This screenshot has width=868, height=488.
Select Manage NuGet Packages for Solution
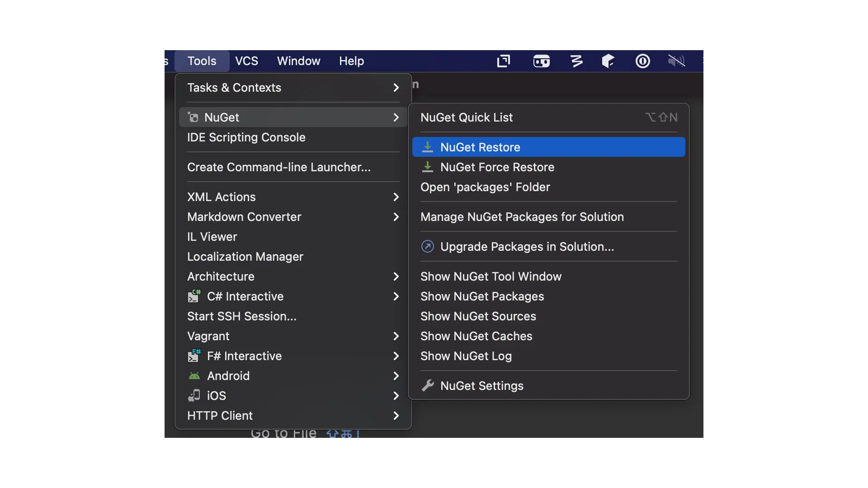pos(522,216)
